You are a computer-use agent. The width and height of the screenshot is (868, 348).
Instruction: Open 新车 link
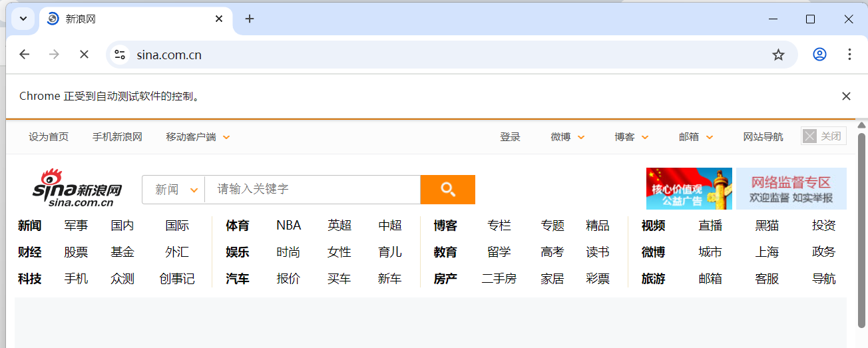coord(390,279)
